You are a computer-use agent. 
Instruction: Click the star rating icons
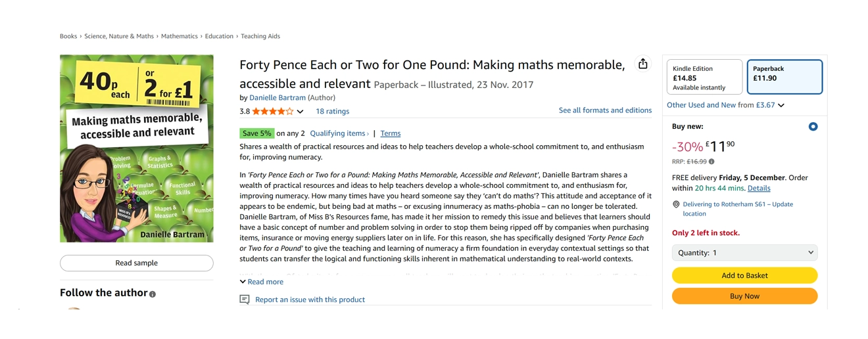(273, 112)
